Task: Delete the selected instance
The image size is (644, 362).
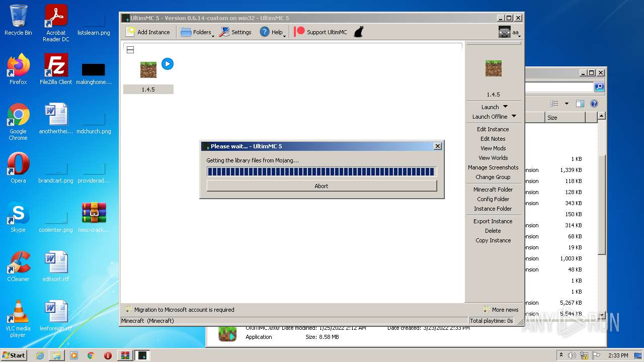Action: tap(493, 231)
